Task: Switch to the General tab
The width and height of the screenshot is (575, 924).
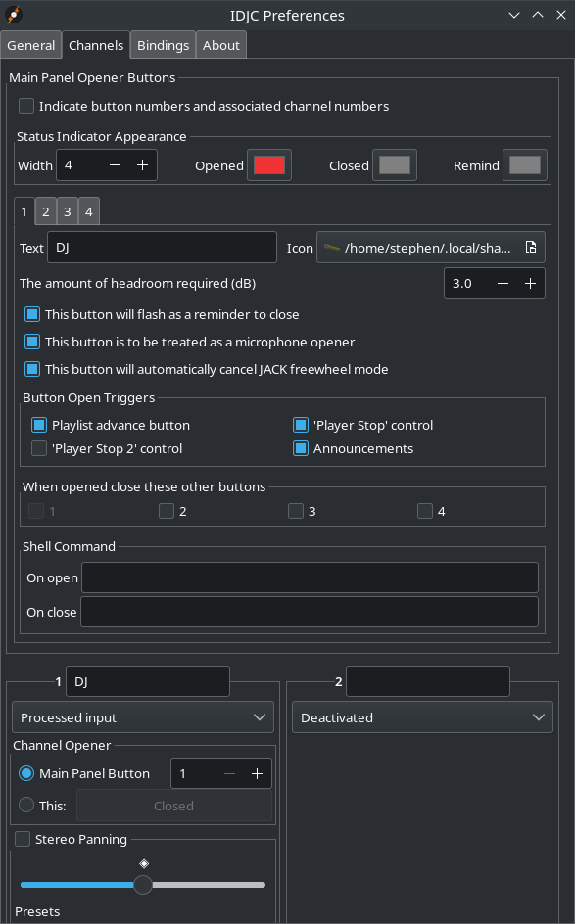Action: pos(30,45)
